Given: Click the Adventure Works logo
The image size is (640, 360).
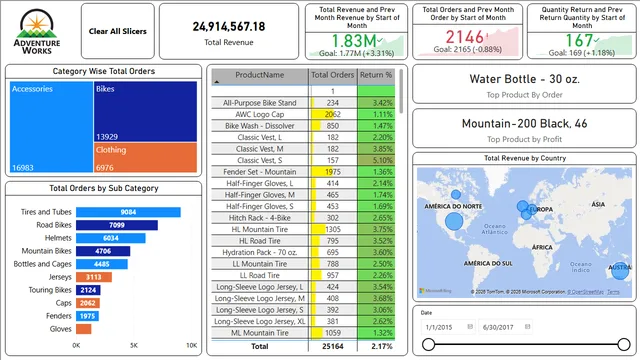Looking at the screenshot, I should point(37,32).
